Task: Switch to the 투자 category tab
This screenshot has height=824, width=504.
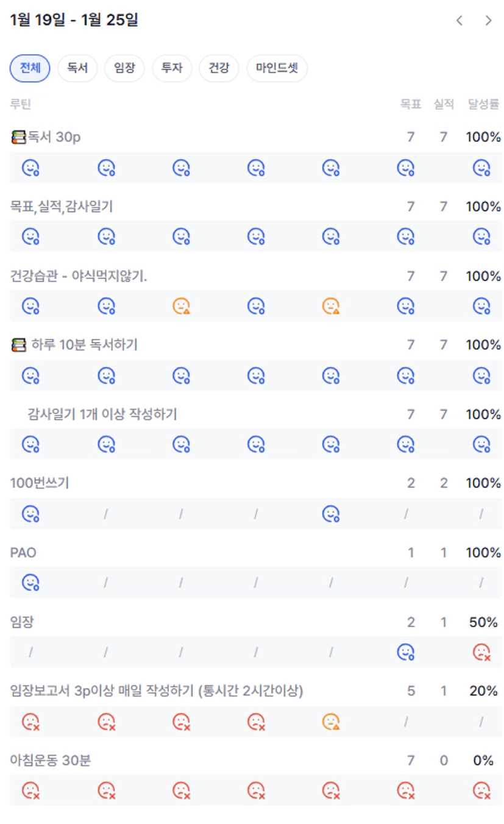Action: point(172,68)
